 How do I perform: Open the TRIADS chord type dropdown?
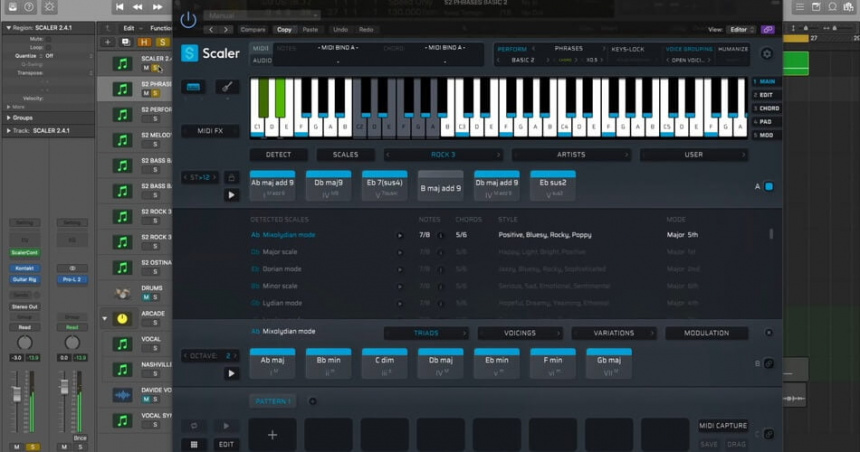point(426,333)
